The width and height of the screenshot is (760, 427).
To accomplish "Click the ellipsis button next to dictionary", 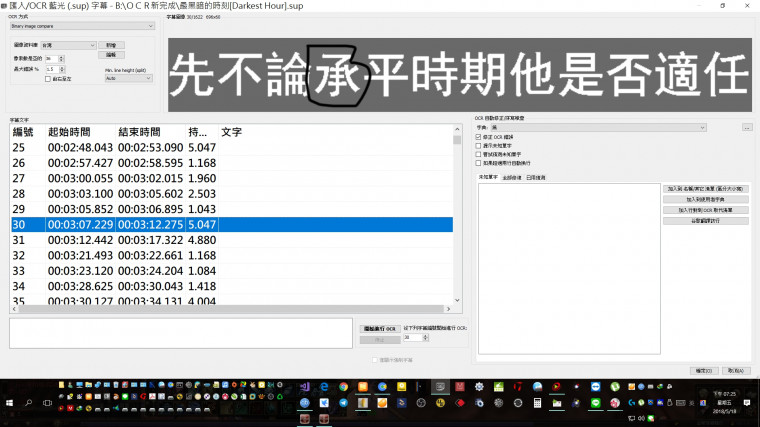I will tap(747, 127).
